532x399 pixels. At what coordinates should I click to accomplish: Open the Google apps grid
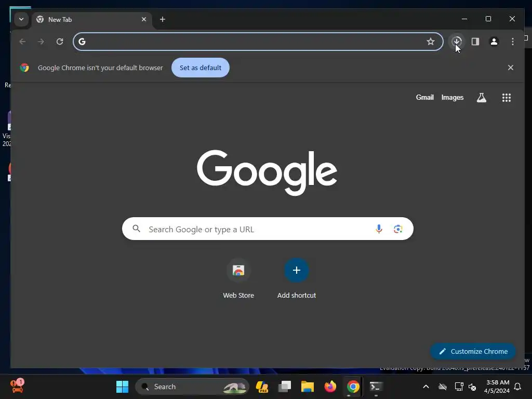[x=506, y=98]
